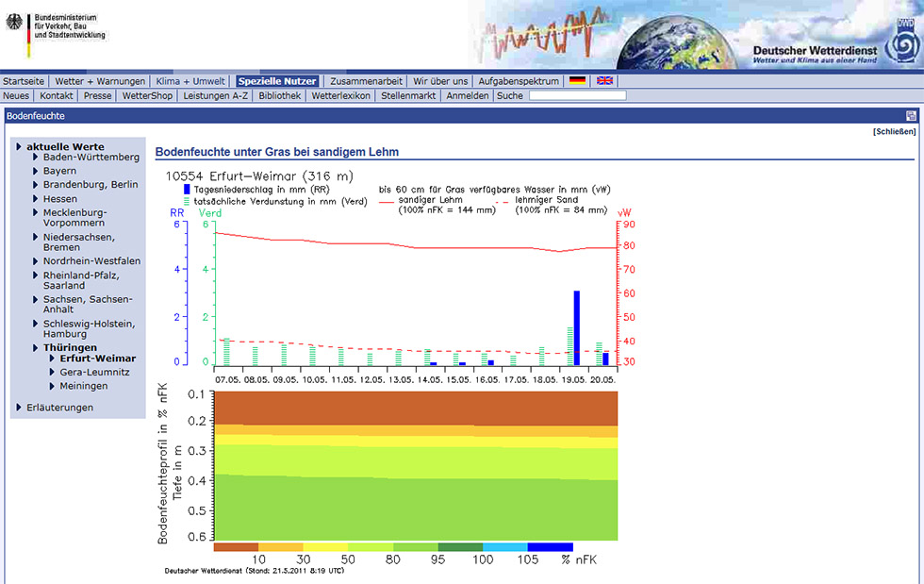Collapse the Thüringen region node
The image size is (924, 584).
click(70, 347)
